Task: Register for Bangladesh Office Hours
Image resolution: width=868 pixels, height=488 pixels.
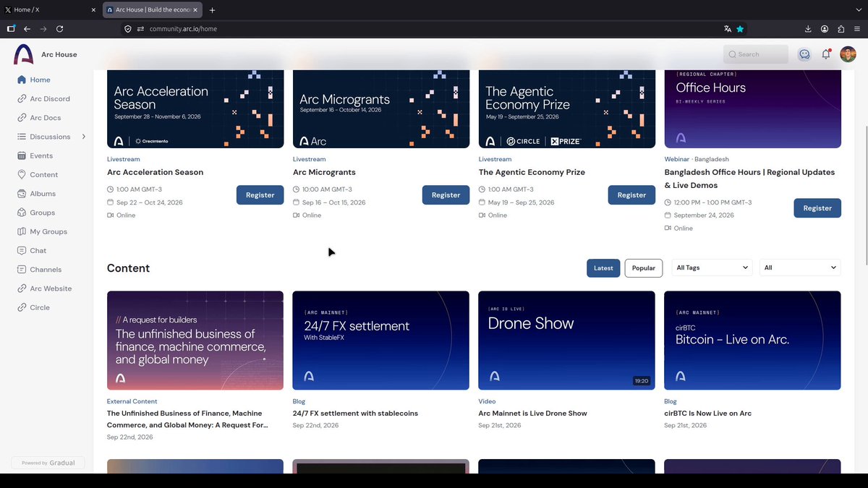Action: (x=817, y=208)
